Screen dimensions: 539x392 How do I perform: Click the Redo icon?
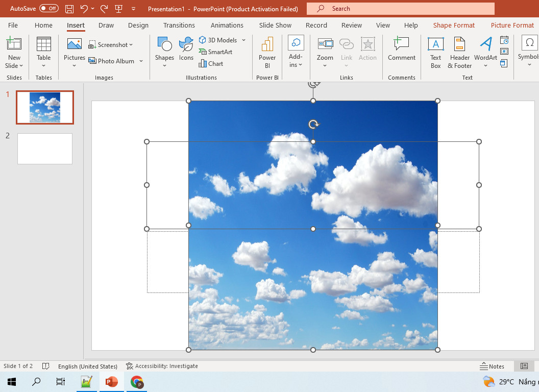(x=104, y=9)
